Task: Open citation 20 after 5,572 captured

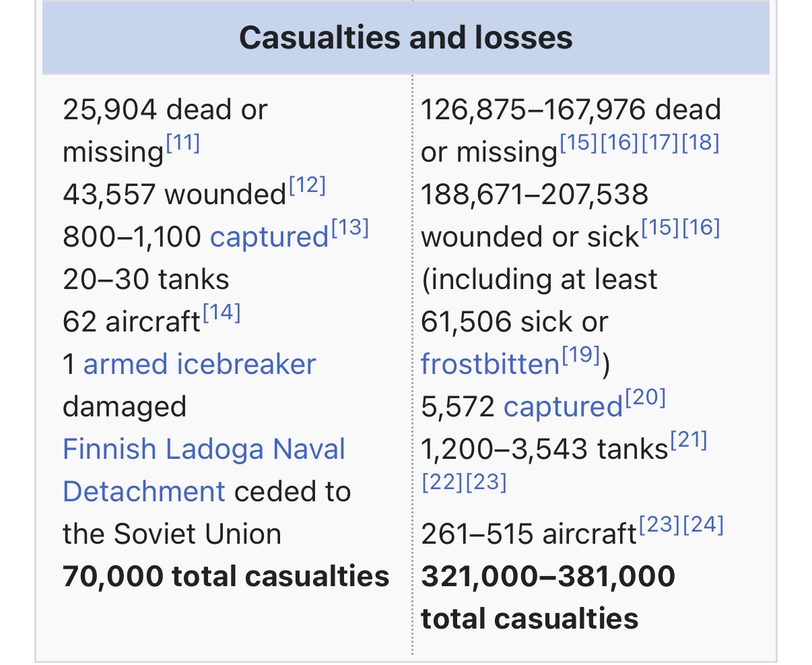Action: [645, 398]
